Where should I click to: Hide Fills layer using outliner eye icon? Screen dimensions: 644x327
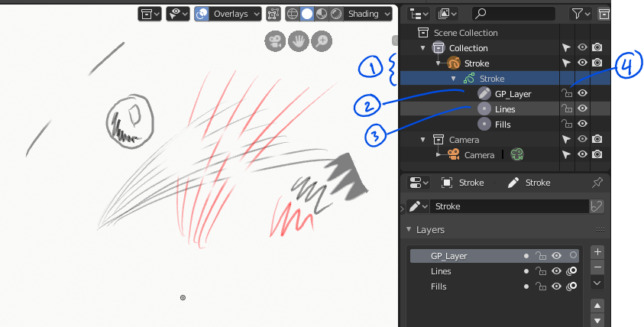(582, 124)
